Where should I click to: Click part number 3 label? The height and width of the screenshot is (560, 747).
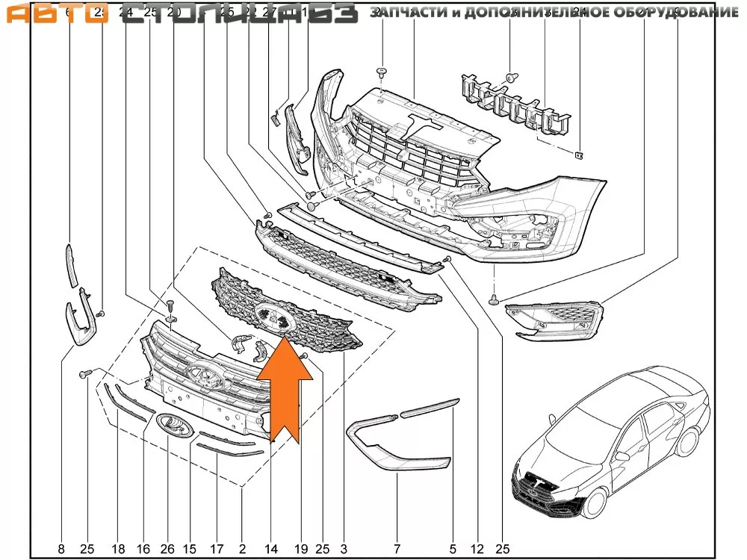click(x=344, y=550)
